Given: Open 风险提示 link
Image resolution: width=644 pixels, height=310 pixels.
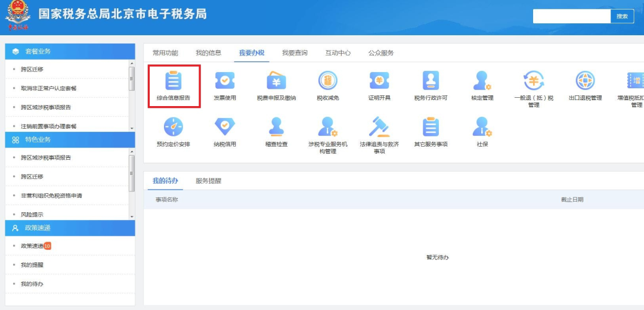Looking at the screenshot, I should point(32,215).
